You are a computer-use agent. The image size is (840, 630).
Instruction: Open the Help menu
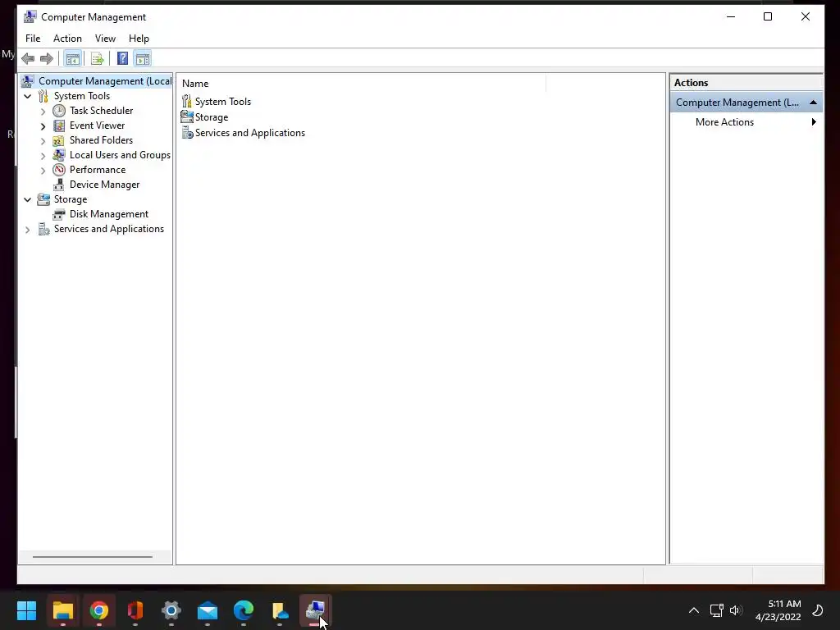[x=139, y=39]
